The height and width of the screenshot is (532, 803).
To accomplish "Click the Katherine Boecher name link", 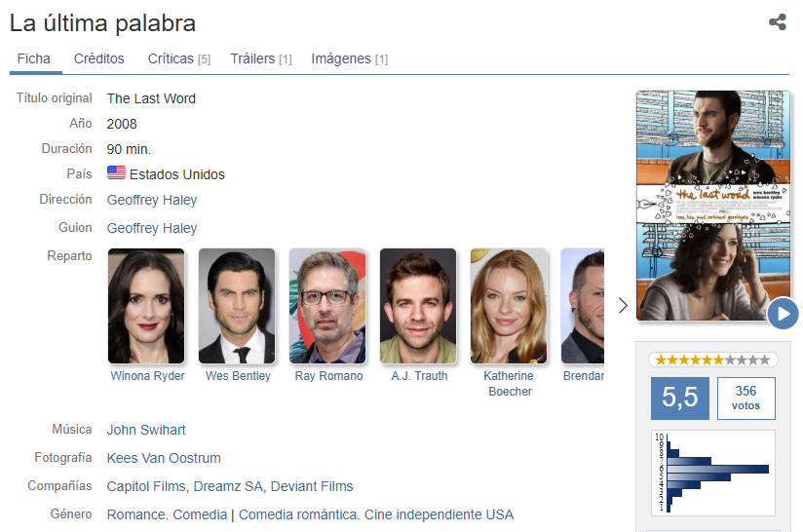I will [509, 384].
